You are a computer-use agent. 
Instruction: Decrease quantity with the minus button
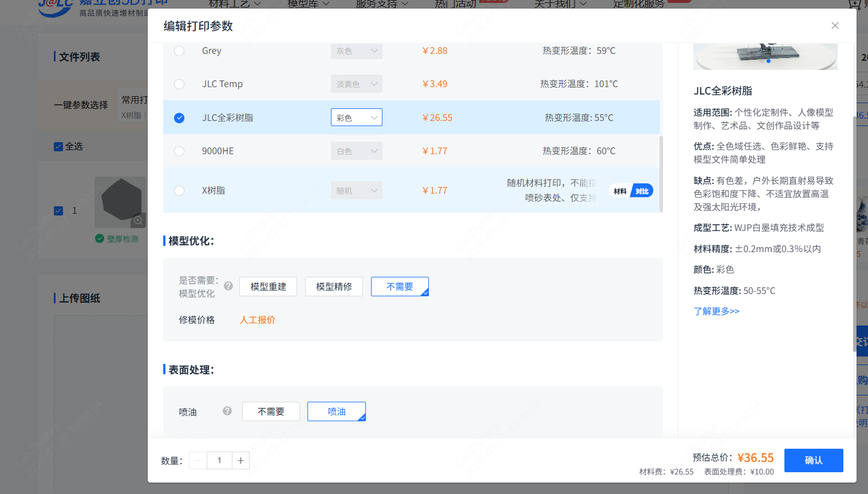[198, 461]
